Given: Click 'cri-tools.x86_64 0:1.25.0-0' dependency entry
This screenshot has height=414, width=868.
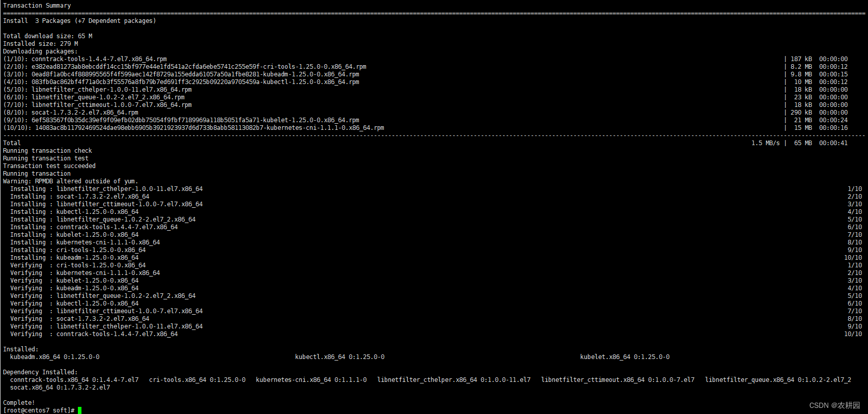Looking at the screenshot, I should click(198, 380).
